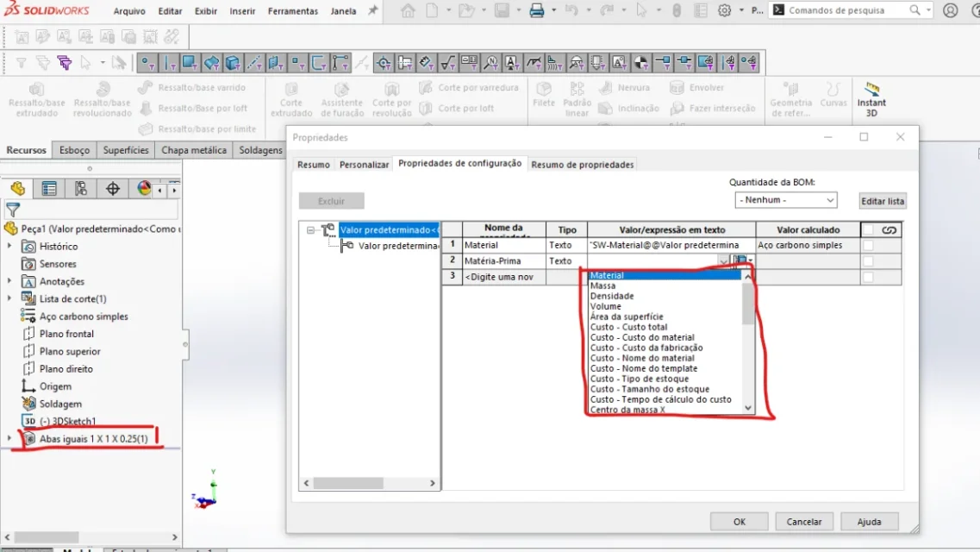
Task: Click the Ressalto/base revolucionado tool
Action: coord(102,100)
